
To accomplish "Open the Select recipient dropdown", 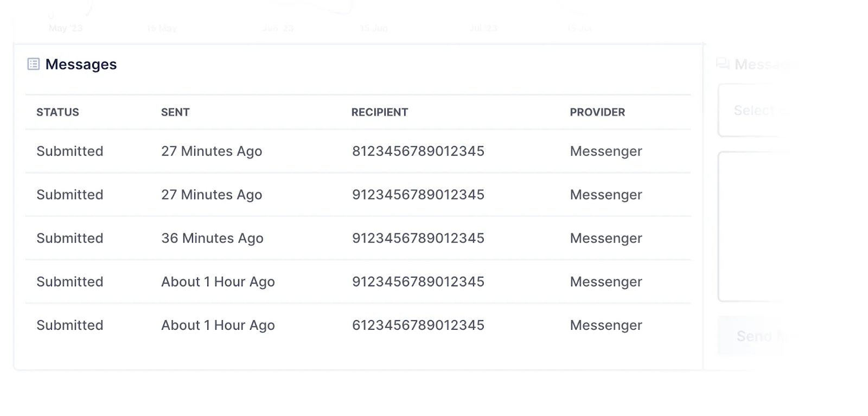I will pos(770,111).
